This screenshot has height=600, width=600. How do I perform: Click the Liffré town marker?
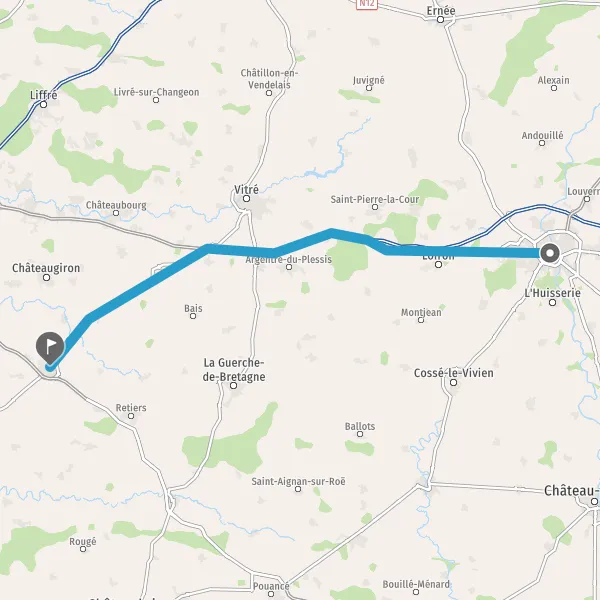[44, 104]
